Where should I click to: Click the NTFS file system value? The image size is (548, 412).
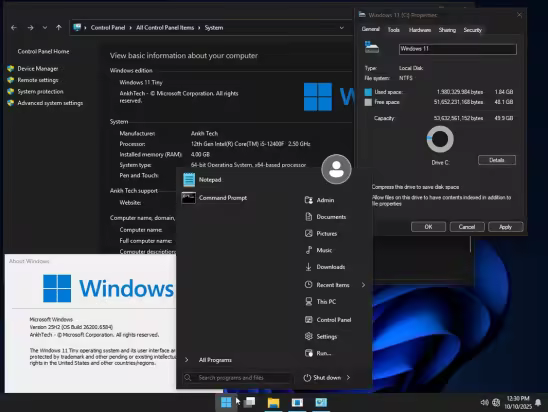point(406,78)
